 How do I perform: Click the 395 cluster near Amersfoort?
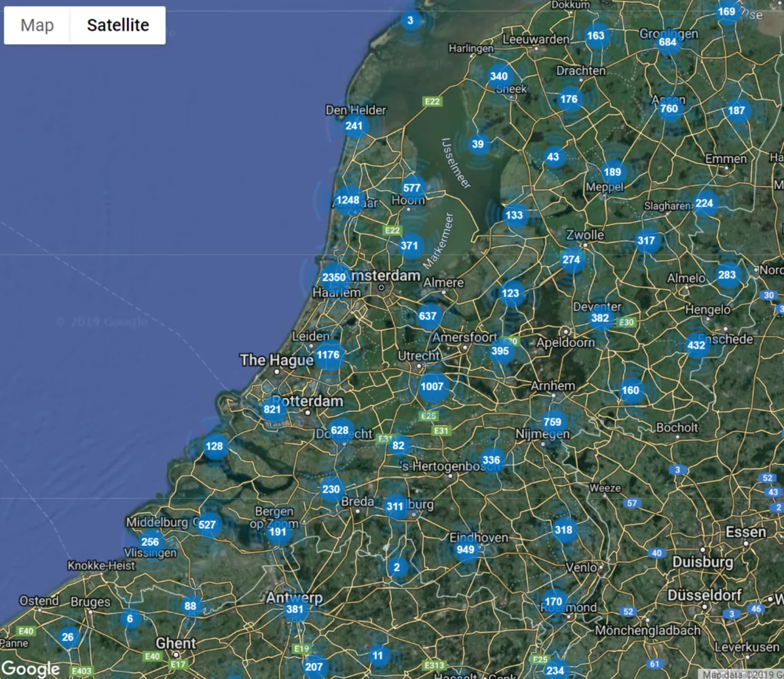(x=500, y=351)
